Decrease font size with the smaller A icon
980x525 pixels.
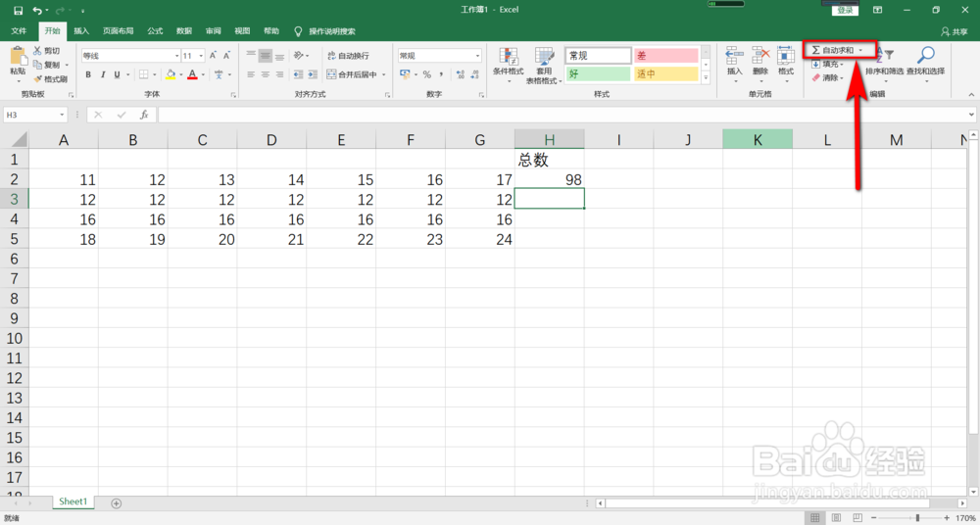(225, 56)
